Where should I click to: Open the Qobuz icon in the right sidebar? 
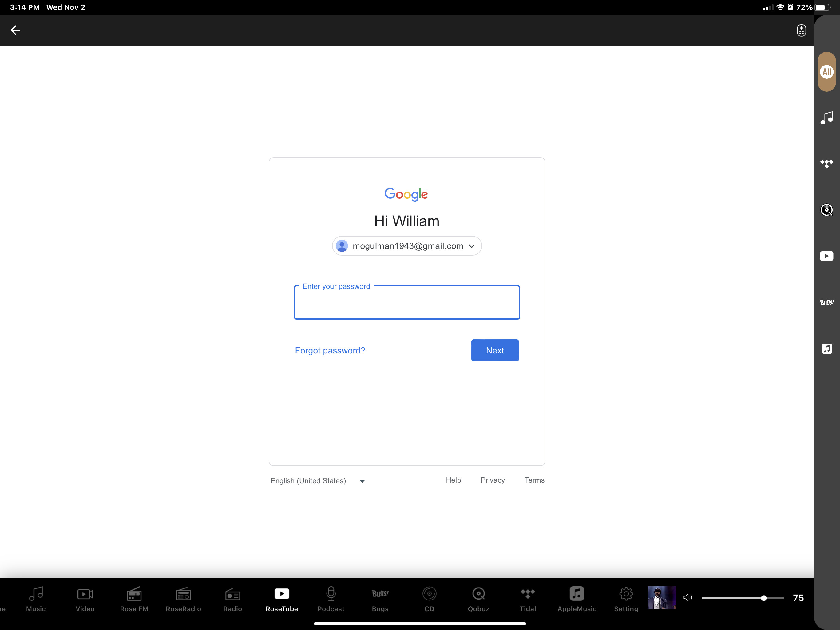pos(827,210)
